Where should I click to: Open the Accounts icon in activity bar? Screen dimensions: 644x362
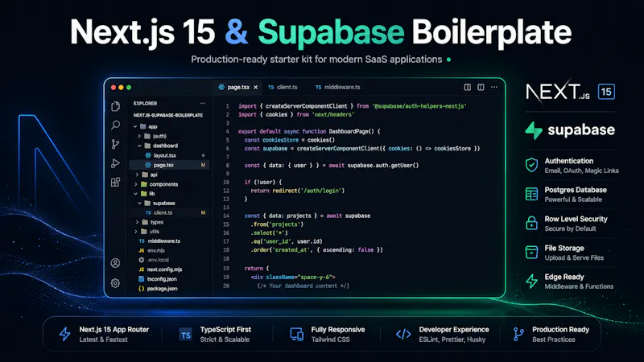pyautogui.click(x=115, y=263)
